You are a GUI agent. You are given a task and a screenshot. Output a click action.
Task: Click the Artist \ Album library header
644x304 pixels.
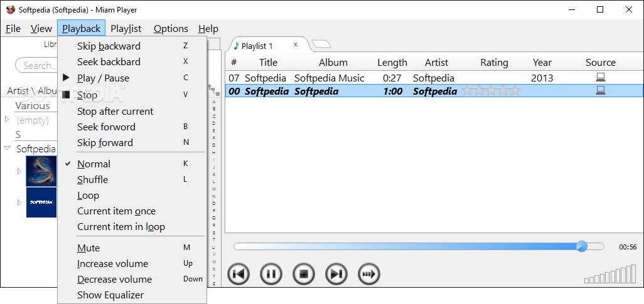(32, 91)
